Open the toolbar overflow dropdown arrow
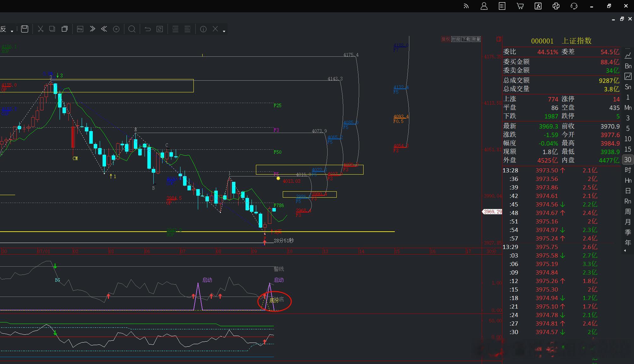634x364 pixels. [x=224, y=31]
